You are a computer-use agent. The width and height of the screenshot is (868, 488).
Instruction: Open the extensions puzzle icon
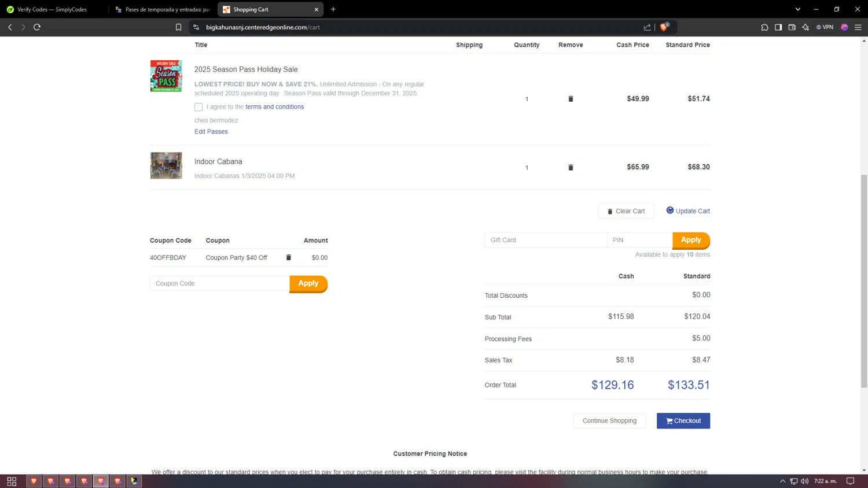pos(764,27)
